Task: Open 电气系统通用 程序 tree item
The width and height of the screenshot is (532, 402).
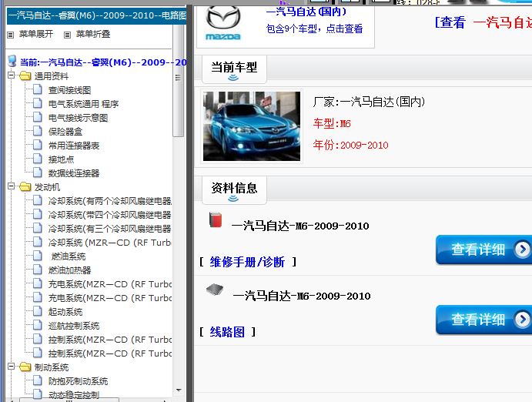Action: 83,104
